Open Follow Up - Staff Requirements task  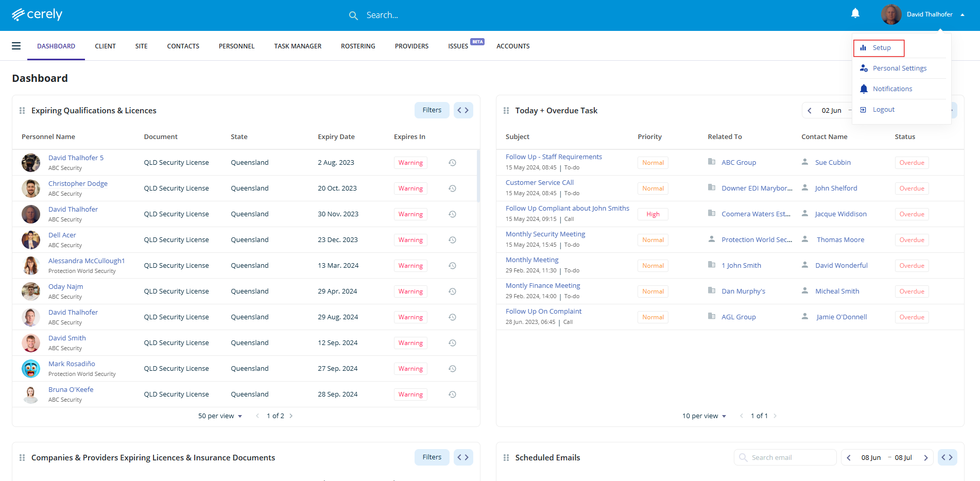(554, 157)
